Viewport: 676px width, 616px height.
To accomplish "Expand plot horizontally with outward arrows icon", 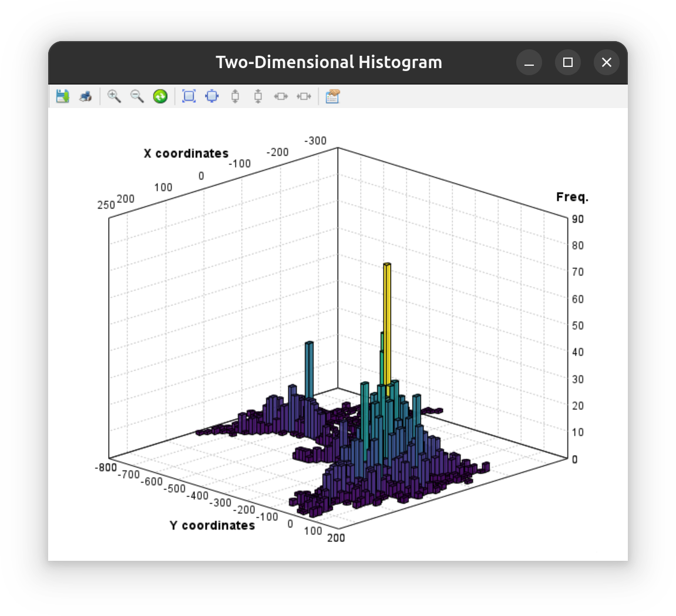I will coord(281,96).
